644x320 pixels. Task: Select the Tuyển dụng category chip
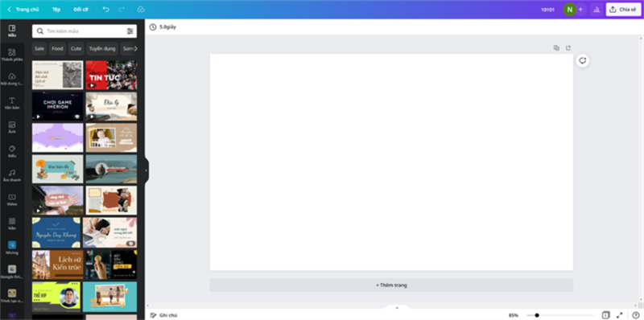[102, 48]
